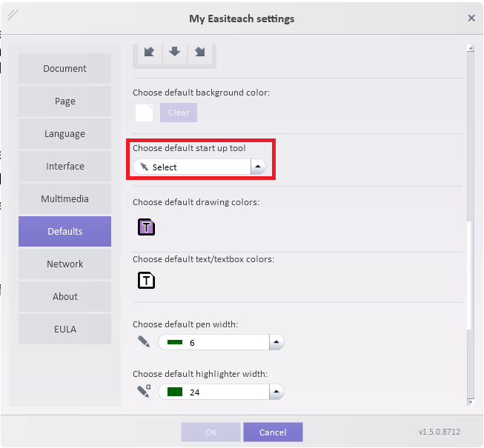The width and height of the screenshot is (484, 448).
Task: Click the settings panel scrollbar down arrow
Action: 470,401
